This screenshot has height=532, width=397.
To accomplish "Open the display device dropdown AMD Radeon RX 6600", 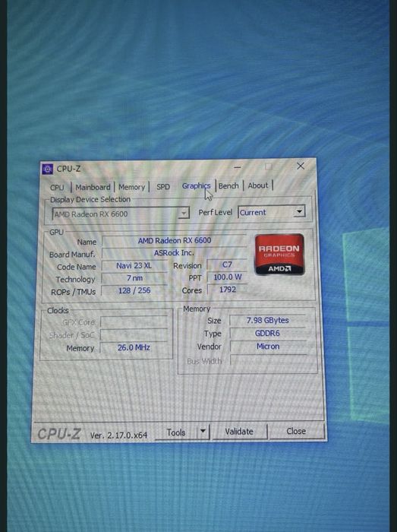I will point(121,214).
